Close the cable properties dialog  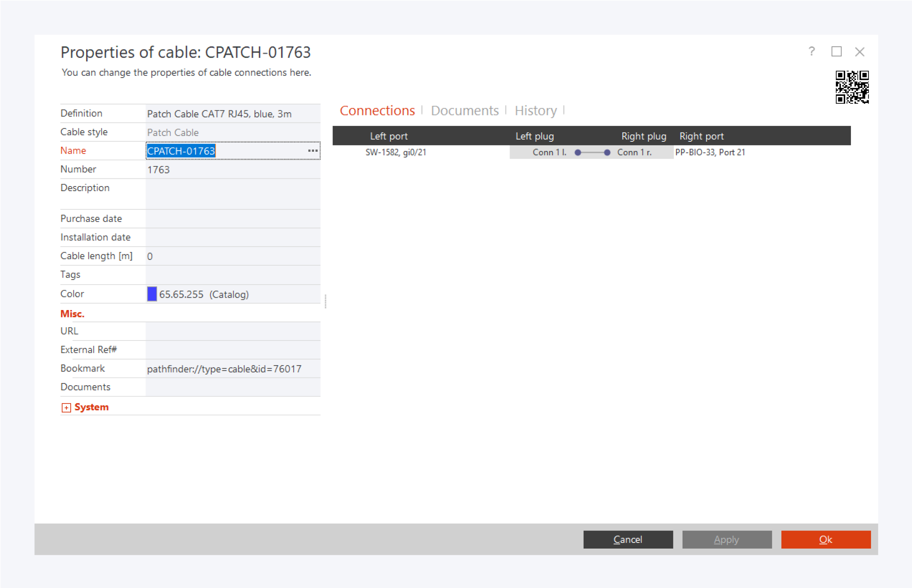[x=859, y=51]
